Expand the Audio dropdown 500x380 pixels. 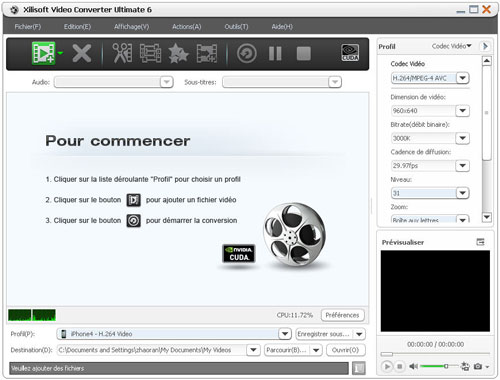tap(166, 82)
